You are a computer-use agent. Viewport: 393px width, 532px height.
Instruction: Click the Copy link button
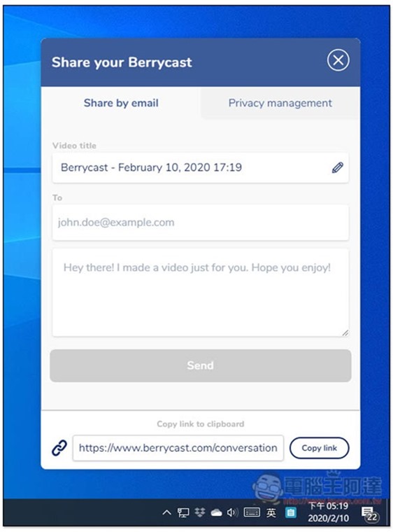[319, 448]
